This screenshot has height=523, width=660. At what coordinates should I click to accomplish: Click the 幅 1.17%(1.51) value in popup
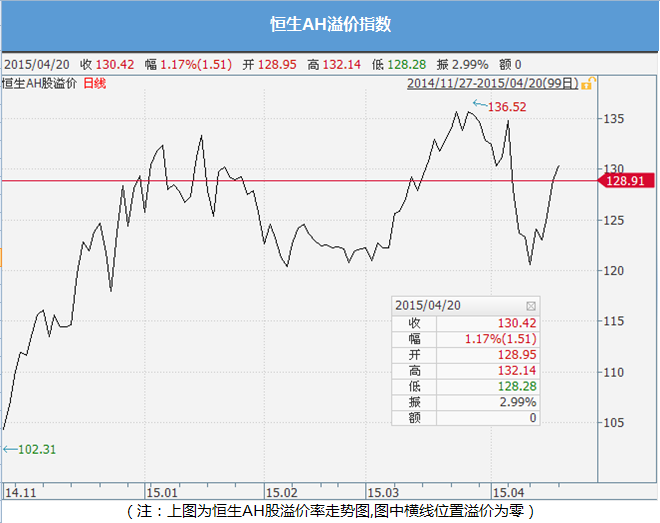click(500, 339)
